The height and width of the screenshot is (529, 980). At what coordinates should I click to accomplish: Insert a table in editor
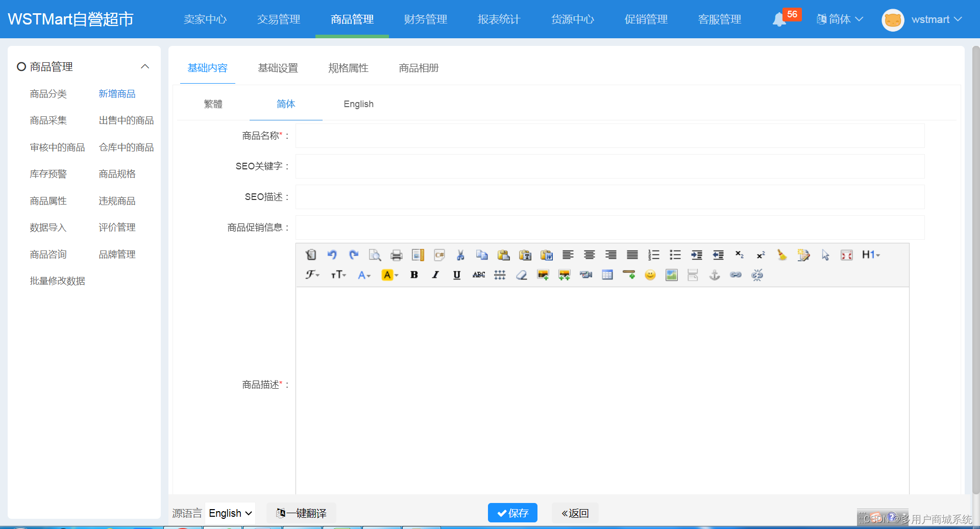[x=607, y=275]
